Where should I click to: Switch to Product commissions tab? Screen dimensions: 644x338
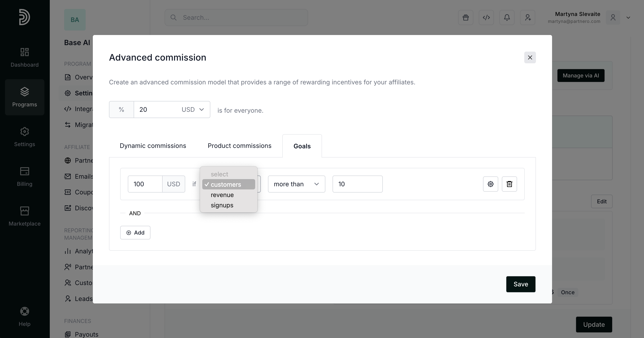pyautogui.click(x=239, y=146)
